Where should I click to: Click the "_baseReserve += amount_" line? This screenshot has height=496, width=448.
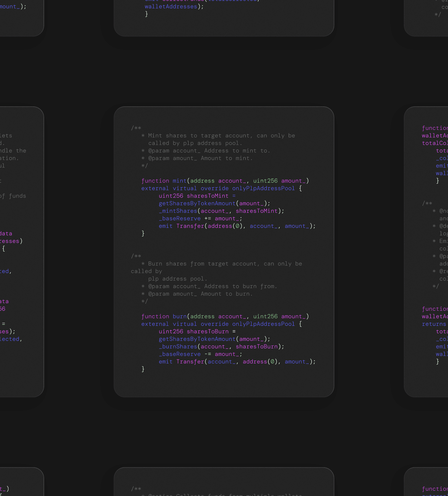(x=200, y=218)
